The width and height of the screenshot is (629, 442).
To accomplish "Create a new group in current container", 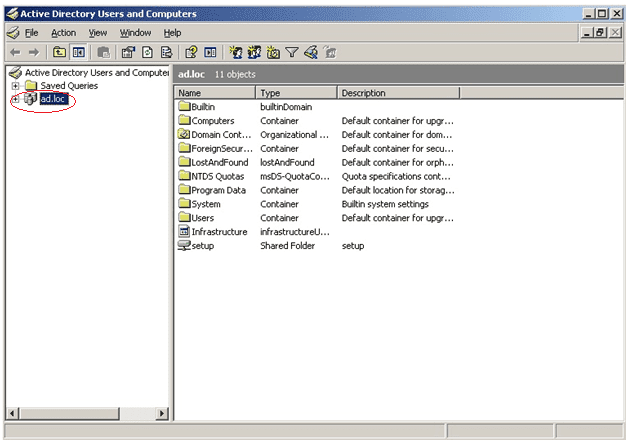I will 254,52.
